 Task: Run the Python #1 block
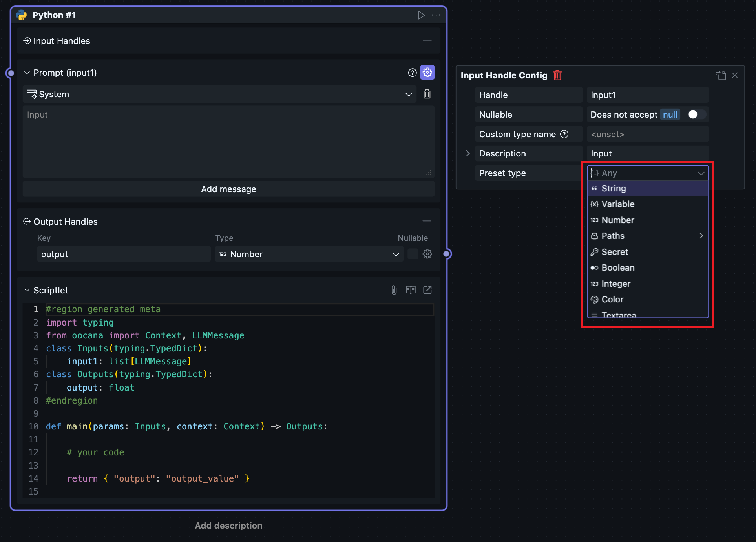[421, 15]
